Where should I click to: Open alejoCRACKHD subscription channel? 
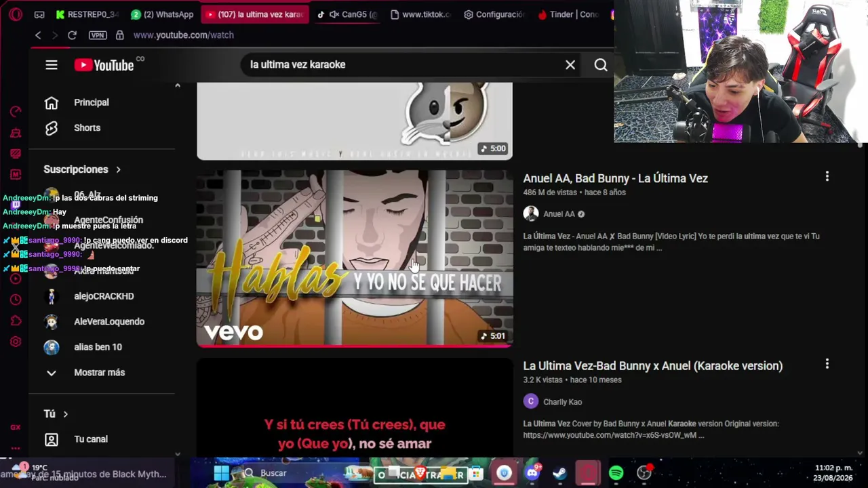coord(102,296)
